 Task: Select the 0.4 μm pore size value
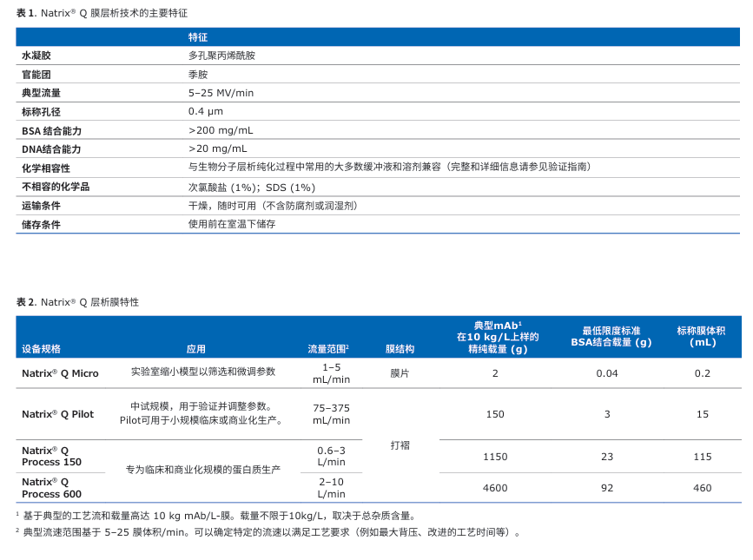[x=206, y=112]
